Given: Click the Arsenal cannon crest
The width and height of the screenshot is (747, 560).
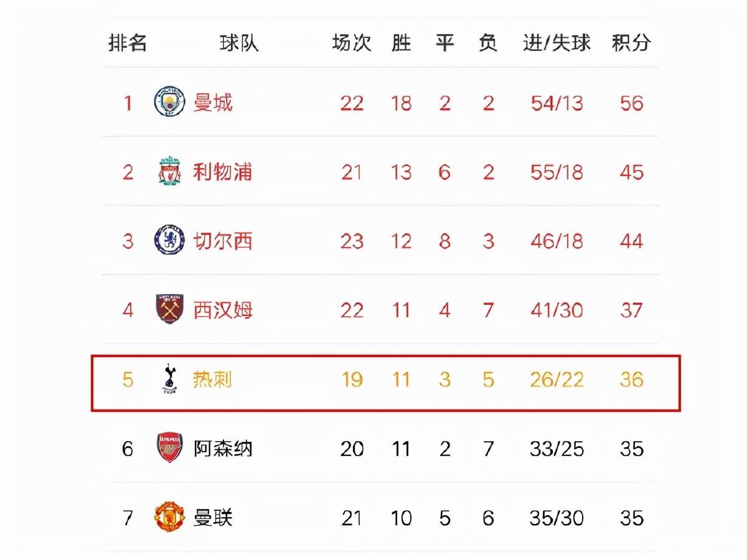Looking at the screenshot, I should pos(169,448).
